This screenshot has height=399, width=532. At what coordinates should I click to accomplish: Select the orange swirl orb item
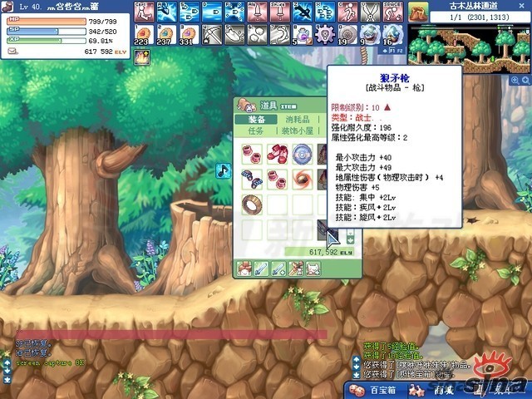pos(302,180)
